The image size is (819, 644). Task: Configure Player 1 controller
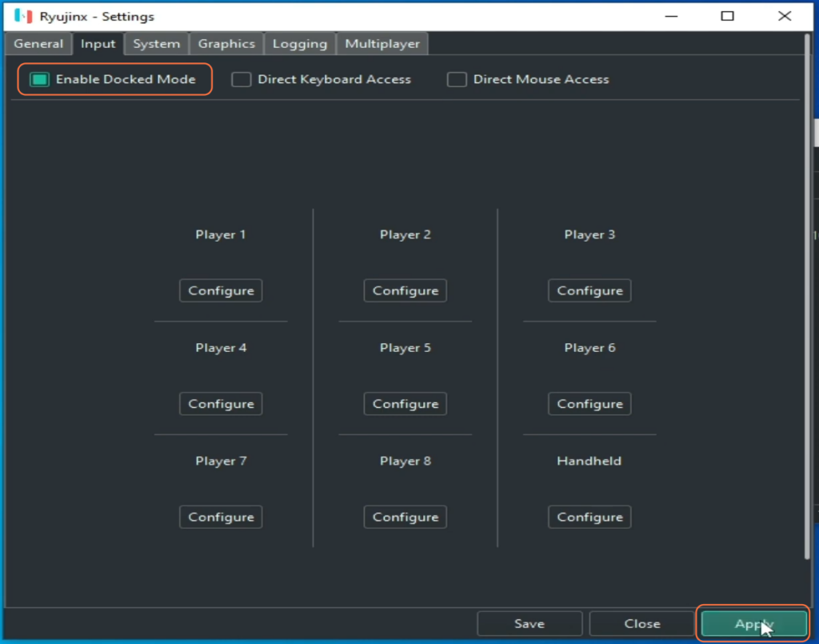pos(221,290)
